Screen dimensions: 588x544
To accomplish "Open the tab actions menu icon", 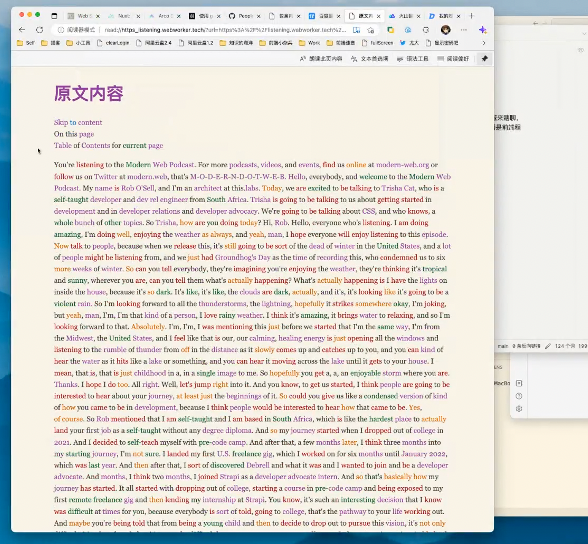I will click(54, 16).
